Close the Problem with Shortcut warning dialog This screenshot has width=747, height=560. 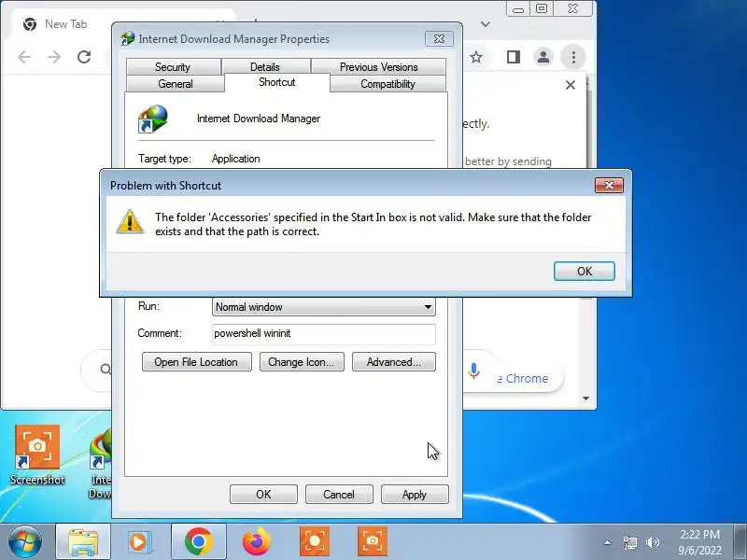pos(609,185)
